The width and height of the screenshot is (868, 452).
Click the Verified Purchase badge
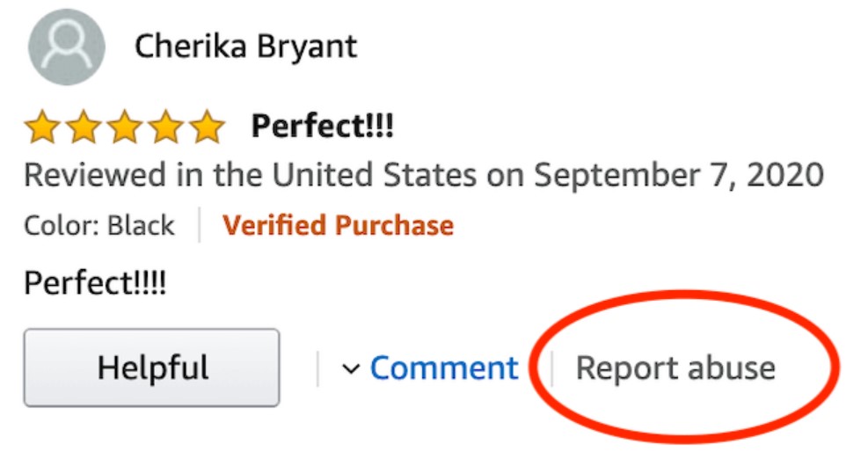338,225
